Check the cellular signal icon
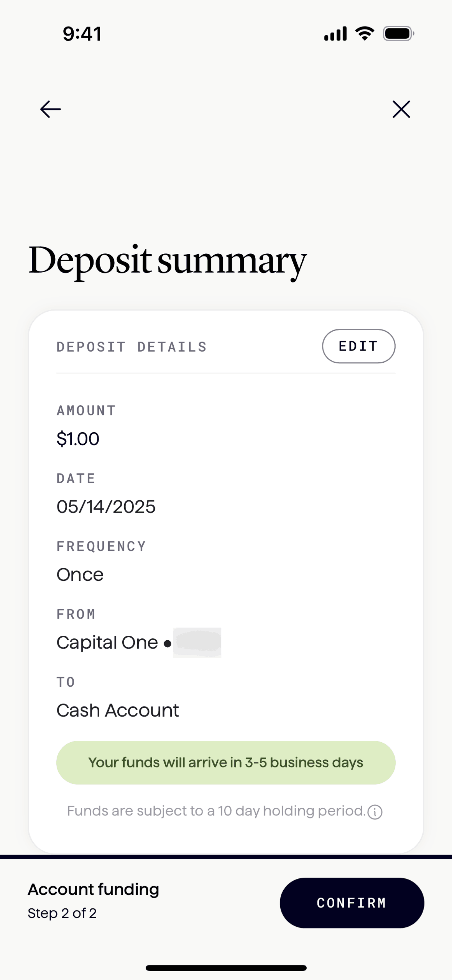 [335, 34]
